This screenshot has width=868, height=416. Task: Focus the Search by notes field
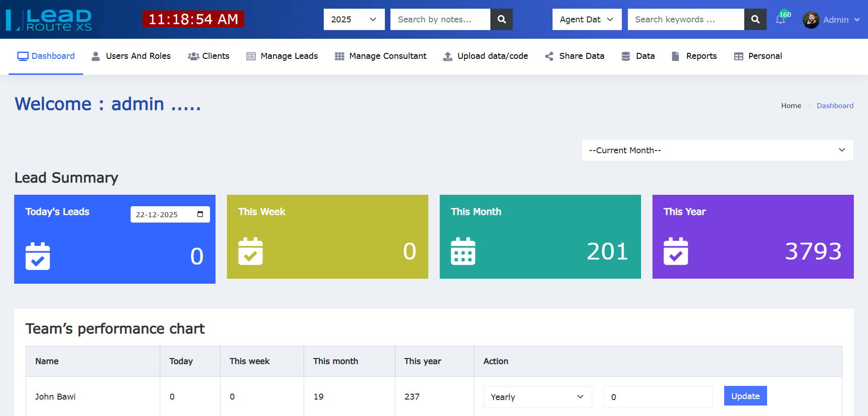tap(440, 20)
